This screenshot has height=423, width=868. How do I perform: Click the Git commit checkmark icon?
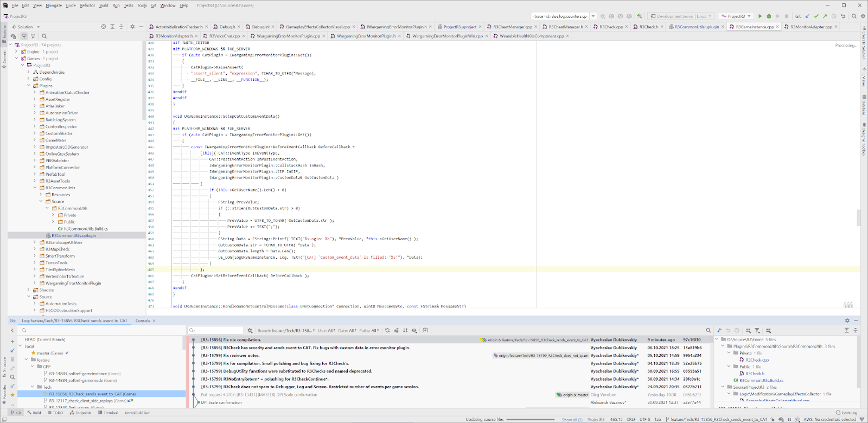point(816,16)
